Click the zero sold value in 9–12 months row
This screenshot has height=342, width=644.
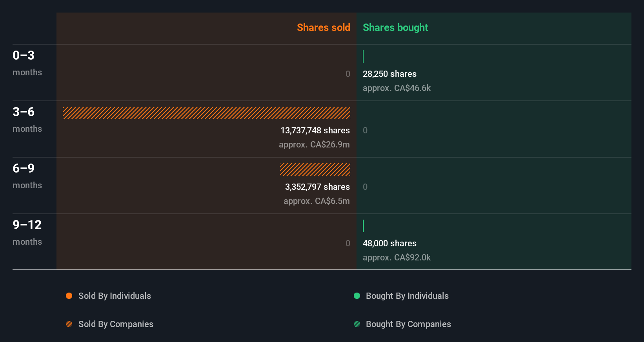pyautogui.click(x=348, y=243)
